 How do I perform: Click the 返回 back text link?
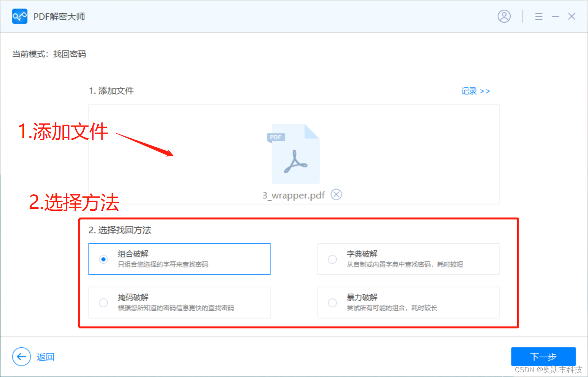point(45,357)
